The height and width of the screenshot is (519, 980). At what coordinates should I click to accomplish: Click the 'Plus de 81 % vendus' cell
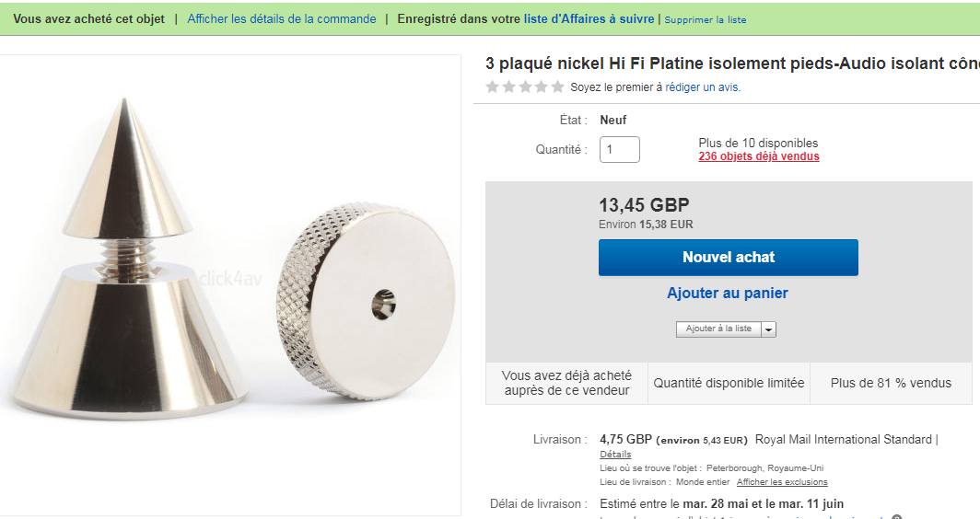[891, 383]
